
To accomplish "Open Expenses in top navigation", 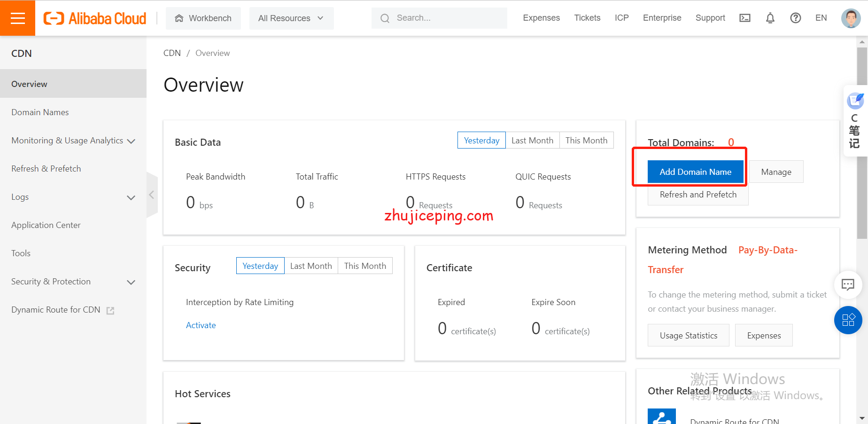I will (541, 18).
